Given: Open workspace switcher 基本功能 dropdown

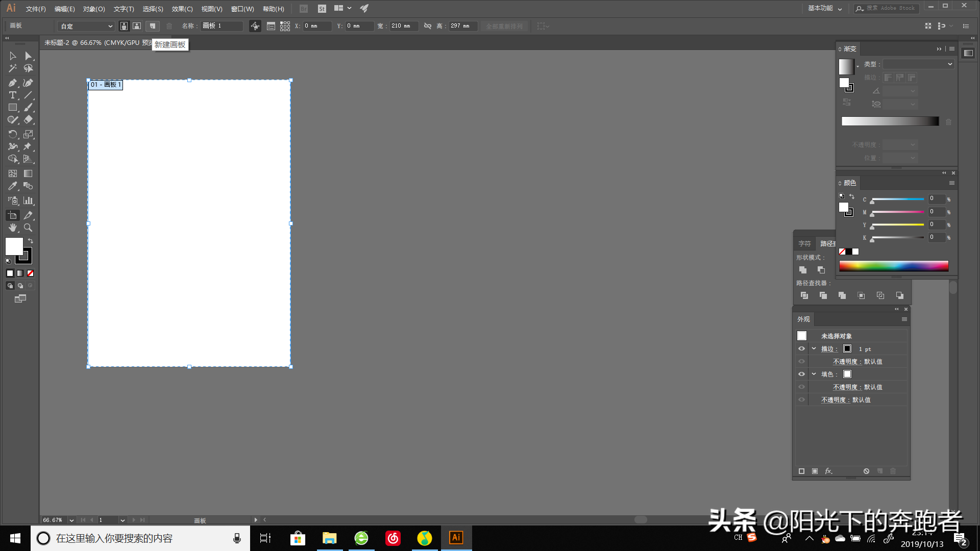Looking at the screenshot, I should 825,8.
